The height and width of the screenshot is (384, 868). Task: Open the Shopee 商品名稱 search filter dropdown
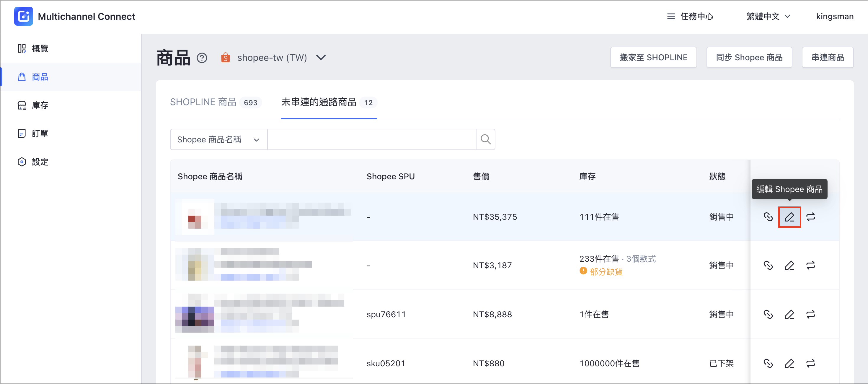pos(219,139)
